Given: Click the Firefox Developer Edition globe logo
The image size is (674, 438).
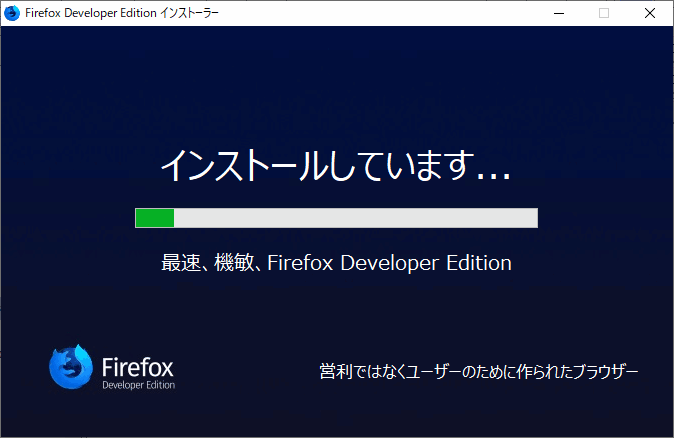Looking at the screenshot, I should pyautogui.click(x=70, y=367).
